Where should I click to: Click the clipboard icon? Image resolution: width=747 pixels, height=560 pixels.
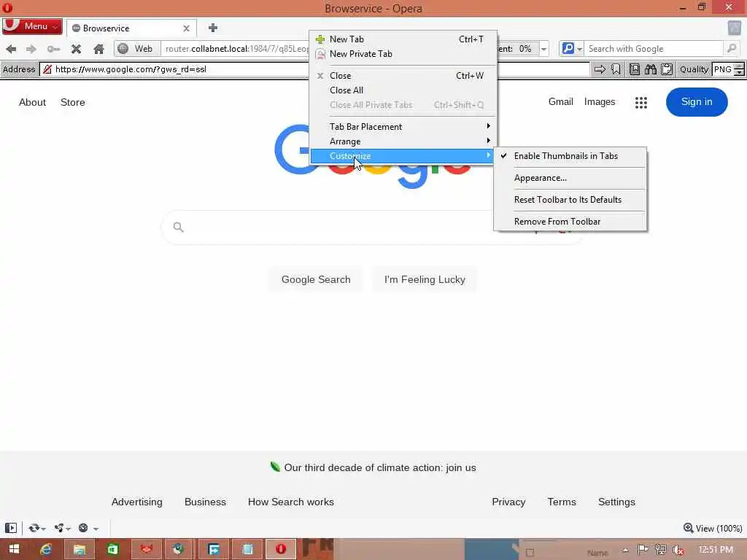(x=667, y=69)
